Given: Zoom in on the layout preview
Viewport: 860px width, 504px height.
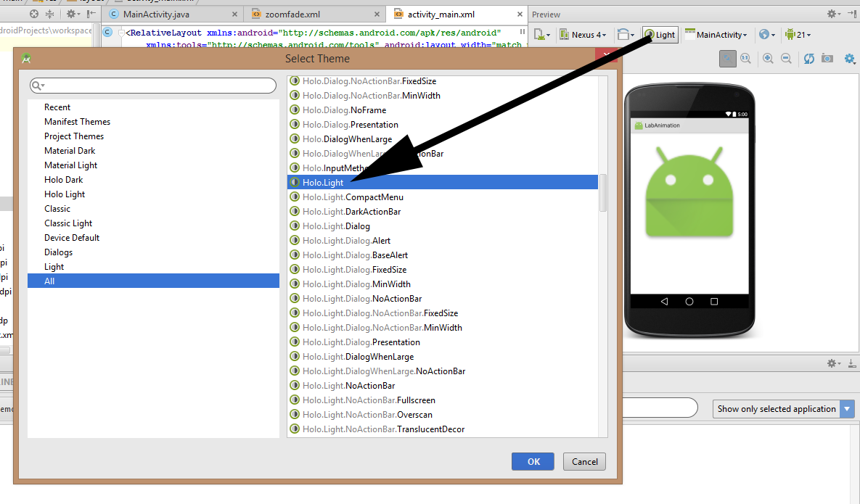Looking at the screenshot, I should click(x=768, y=59).
